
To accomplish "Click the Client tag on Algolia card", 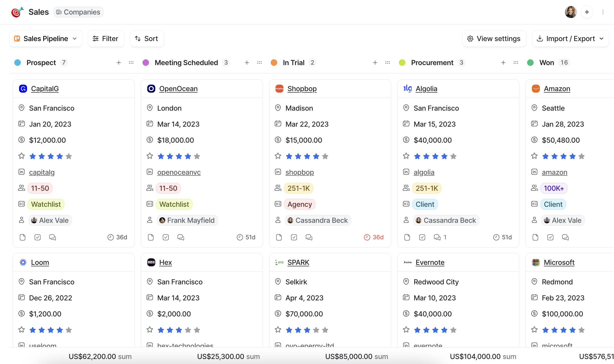I will (x=425, y=204).
